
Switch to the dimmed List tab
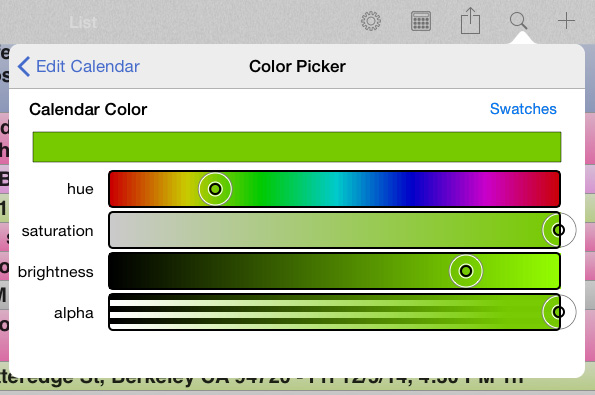83,23
